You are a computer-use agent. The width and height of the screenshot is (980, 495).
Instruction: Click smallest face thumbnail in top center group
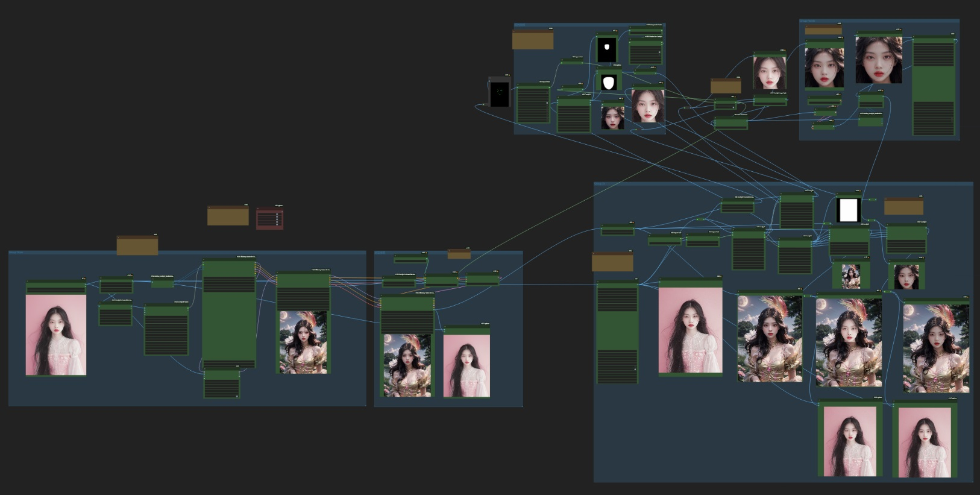click(613, 118)
